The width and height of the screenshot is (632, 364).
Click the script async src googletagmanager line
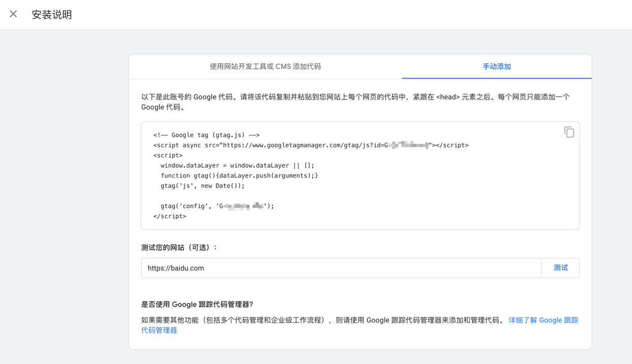[x=311, y=145]
